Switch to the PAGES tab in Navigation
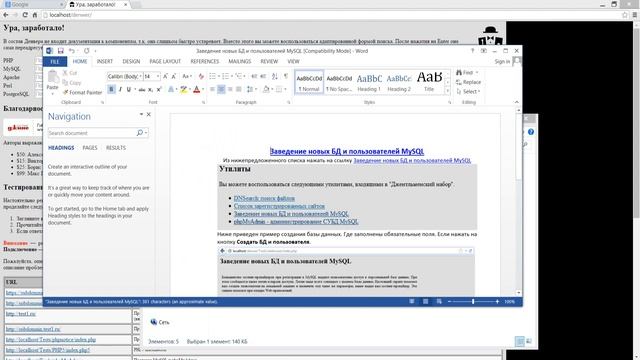The image size is (640, 360). pyautogui.click(x=90, y=148)
